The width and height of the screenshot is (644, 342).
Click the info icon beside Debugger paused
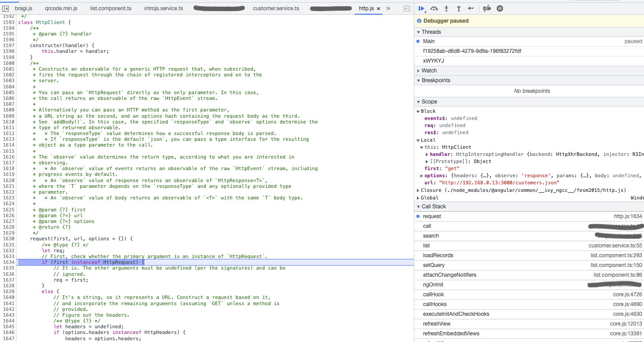pos(419,21)
